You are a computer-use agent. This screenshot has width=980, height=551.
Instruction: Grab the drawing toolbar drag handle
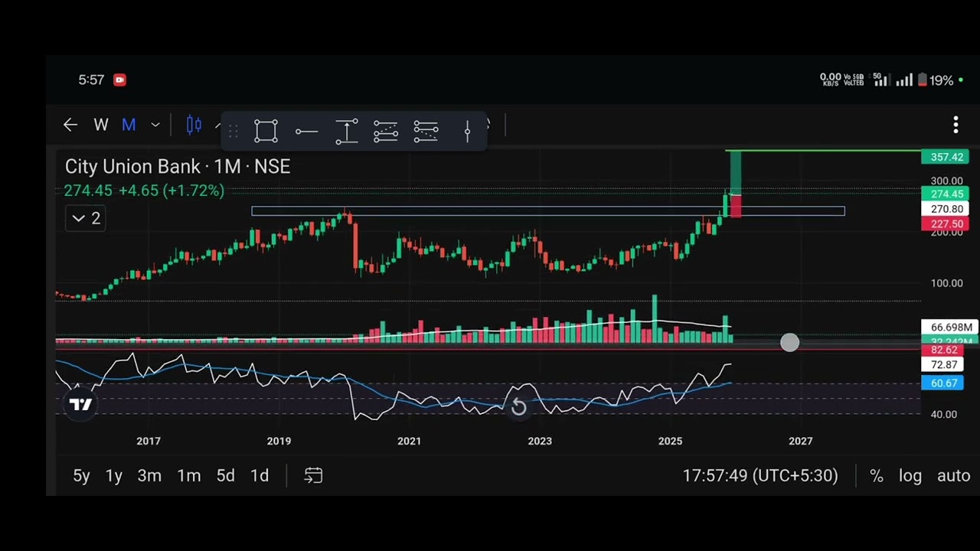click(x=234, y=131)
